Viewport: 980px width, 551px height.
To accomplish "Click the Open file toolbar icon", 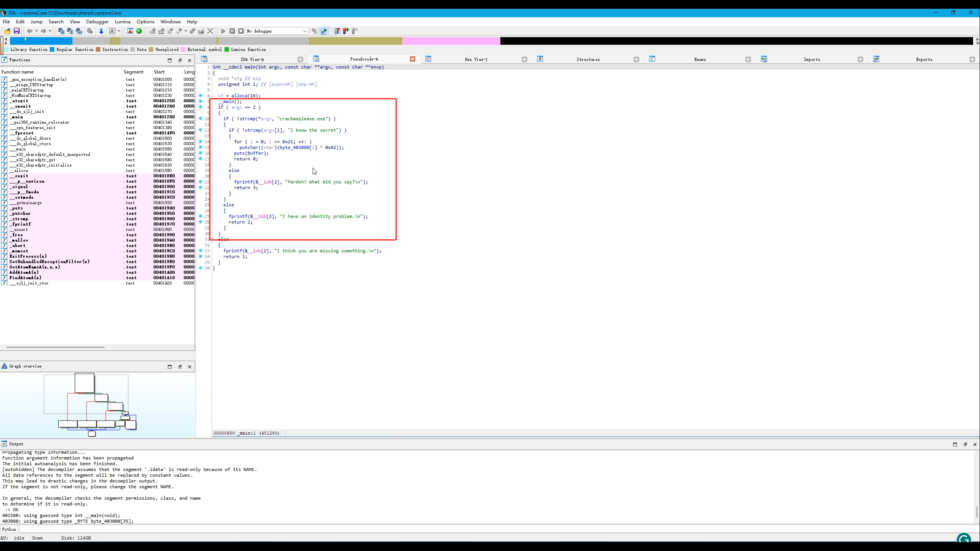I will coord(7,31).
